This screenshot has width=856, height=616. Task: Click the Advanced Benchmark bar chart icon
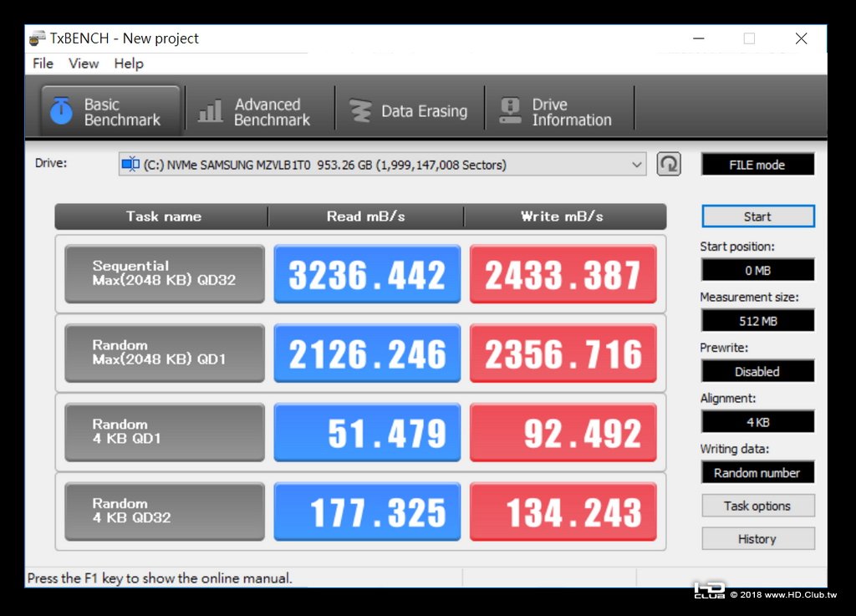point(210,111)
